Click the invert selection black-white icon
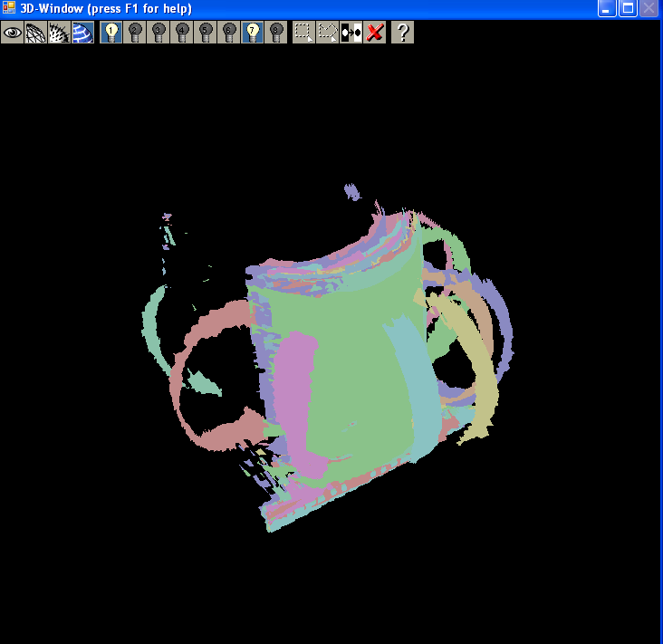Screen dimensions: 663x644 coord(351,32)
